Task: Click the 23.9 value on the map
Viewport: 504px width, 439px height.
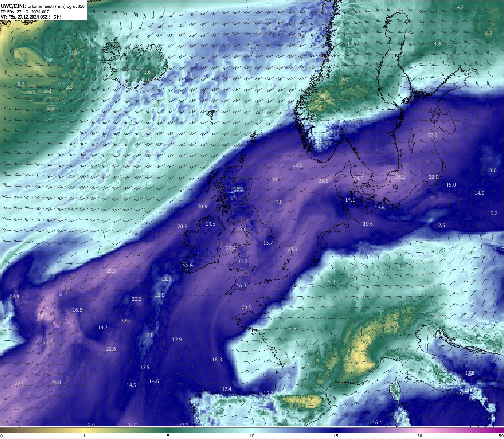Action: coord(298,165)
